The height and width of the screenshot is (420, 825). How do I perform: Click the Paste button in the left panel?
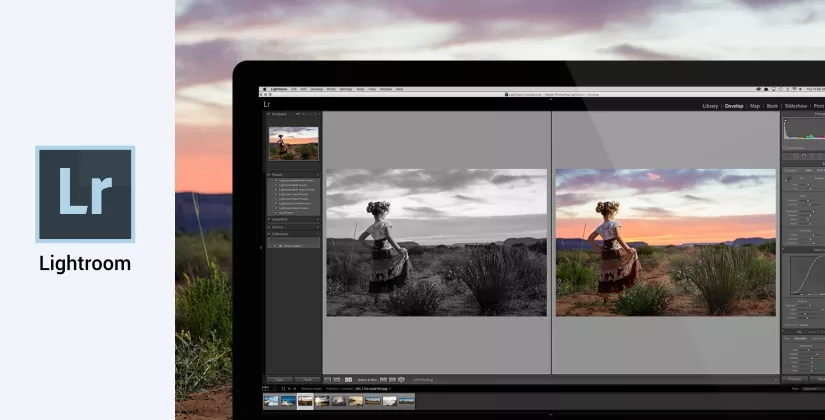click(307, 380)
